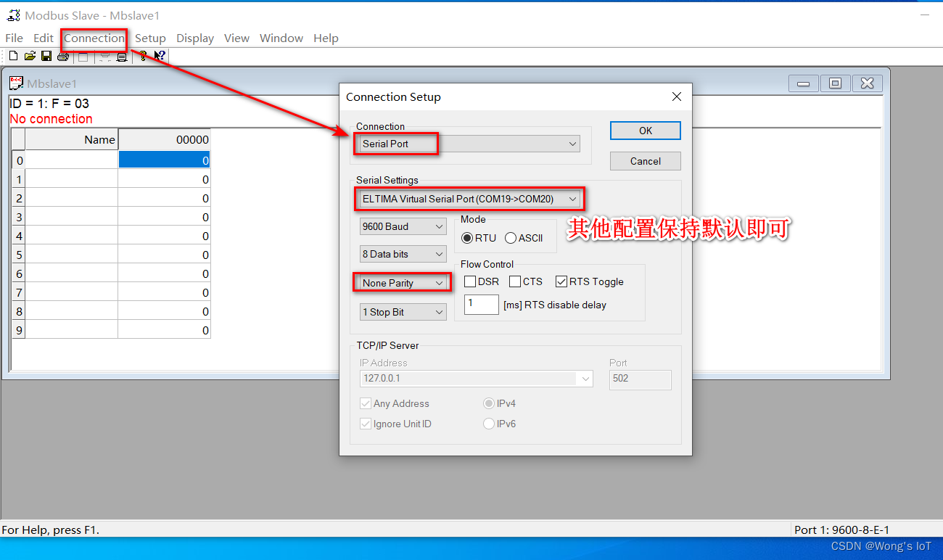Screen dimensions: 943x560
Task: Uncheck the RTS Toggle option
Action: (x=562, y=281)
